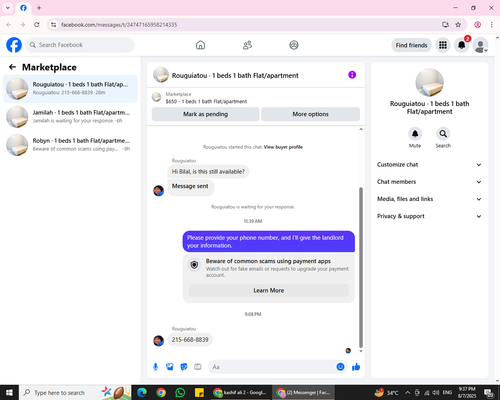Viewport: 500px width, 400px height.
Task: Choose a sticker icon in composer
Action: [184, 367]
